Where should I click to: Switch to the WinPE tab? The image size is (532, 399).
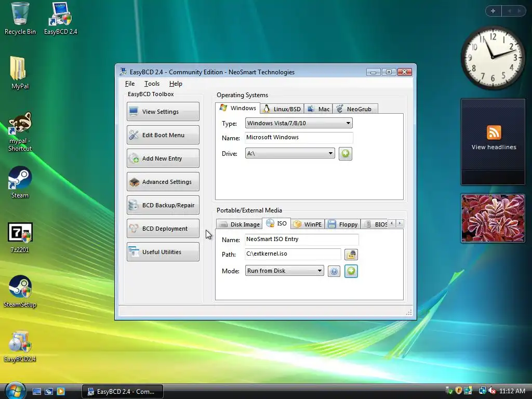(308, 224)
